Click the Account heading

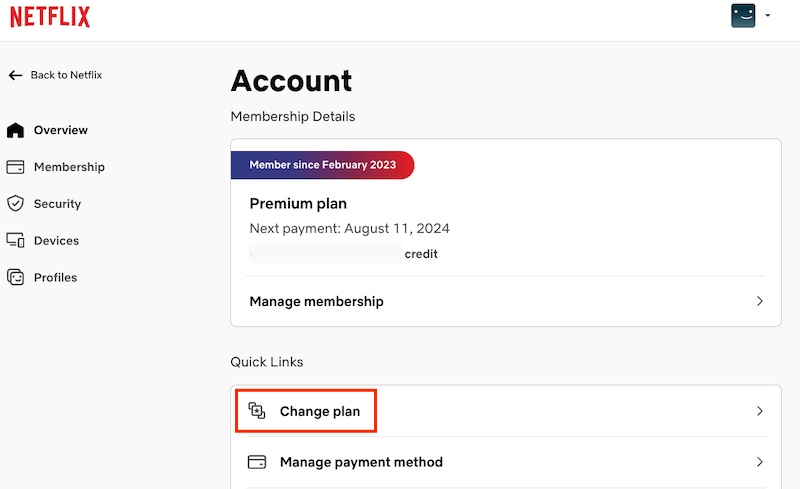291,81
